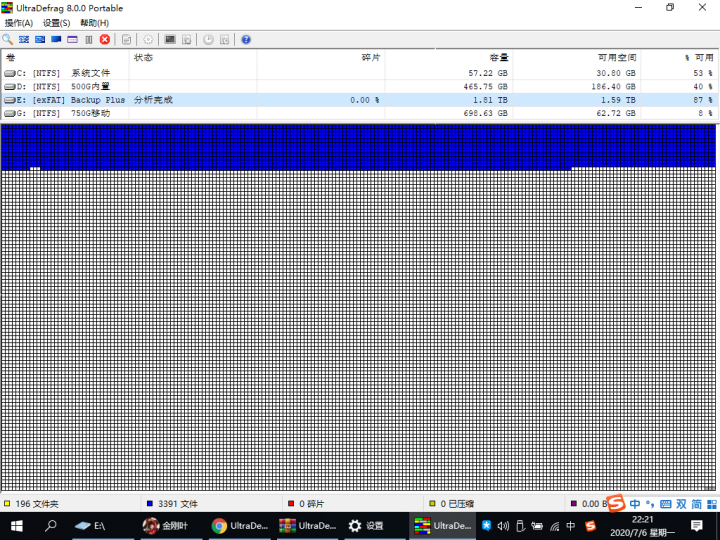The width and height of the screenshot is (720, 540).
Task: Click the 196 文件夹 status bar entry
Action: [37, 504]
